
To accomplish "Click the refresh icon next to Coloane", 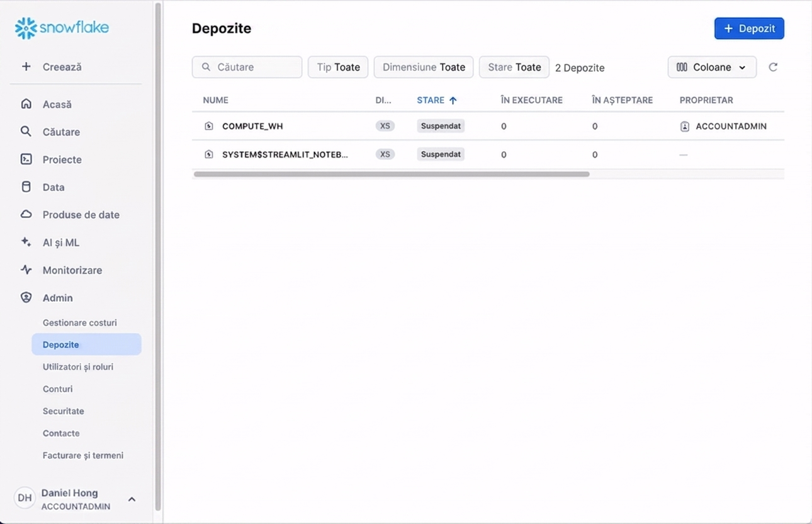I will click(x=773, y=67).
